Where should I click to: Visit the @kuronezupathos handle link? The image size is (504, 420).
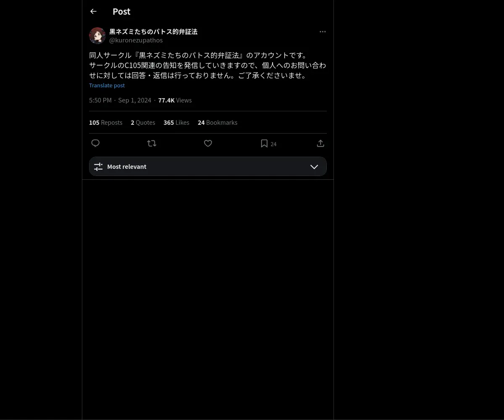pyautogui.click(x=136, y=40)
